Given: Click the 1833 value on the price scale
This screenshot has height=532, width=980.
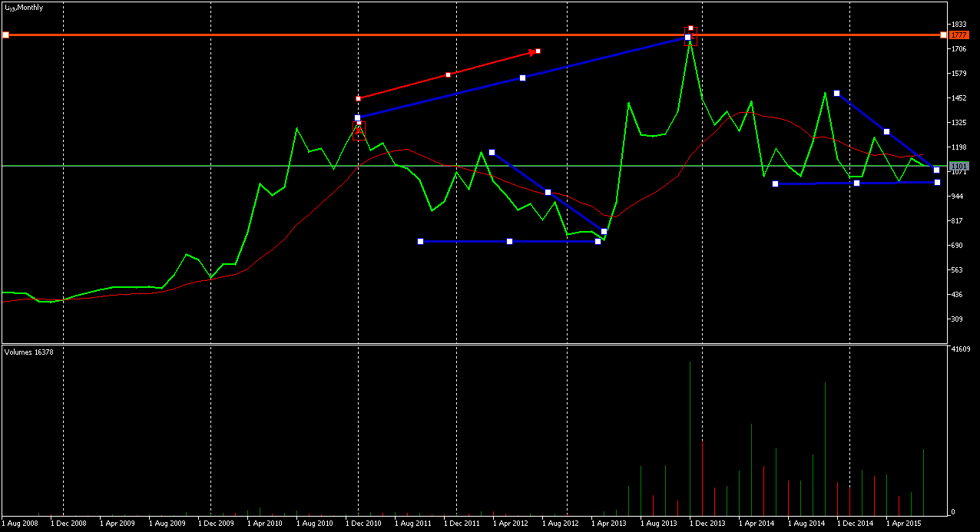Looking at the screenshot, I should pos(958,25).
